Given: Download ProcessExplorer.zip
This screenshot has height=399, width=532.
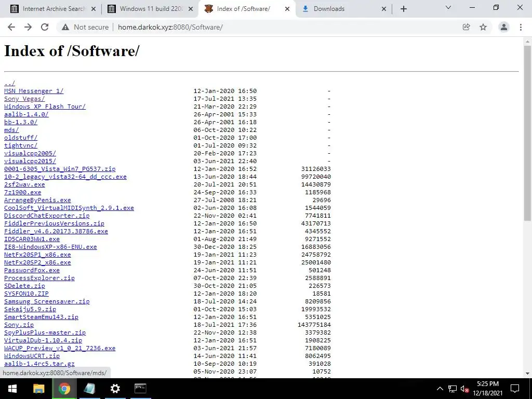Looking at the screenshot, I should (x=39, y=278).
